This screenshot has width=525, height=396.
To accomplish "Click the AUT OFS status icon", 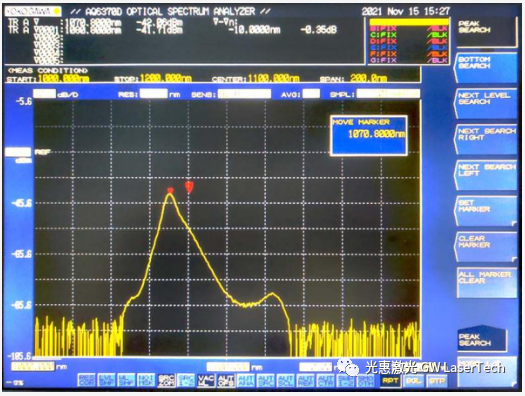I will 226,381.
